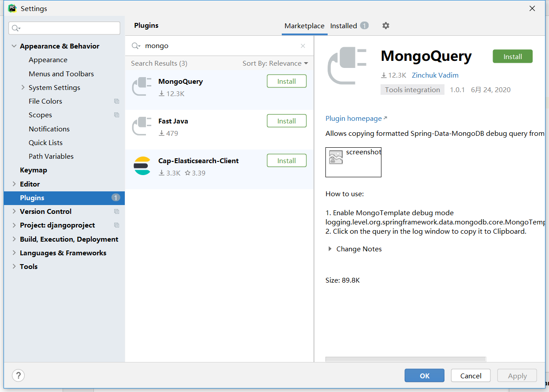Focus the plugin search field containing mongo
The height and width of the screenshot is (392, 549).
220,46
